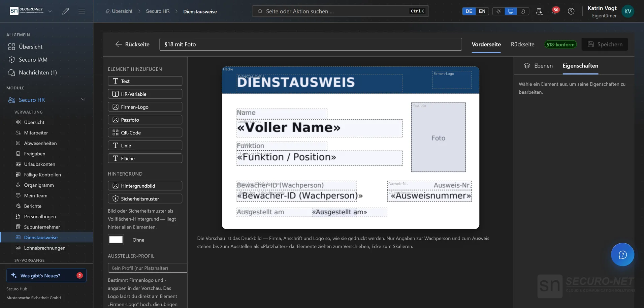
Task: Click the Securo-Net logo
Action: point(27,11)
